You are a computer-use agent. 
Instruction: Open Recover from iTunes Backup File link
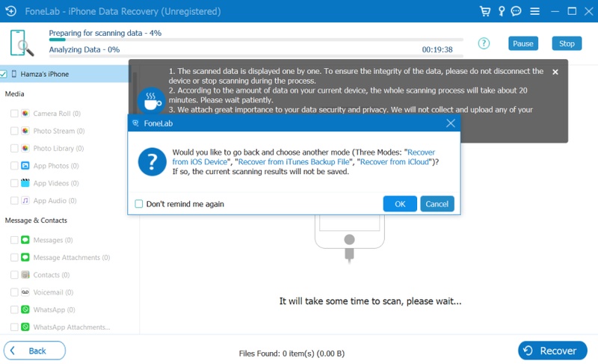point(294,161)
